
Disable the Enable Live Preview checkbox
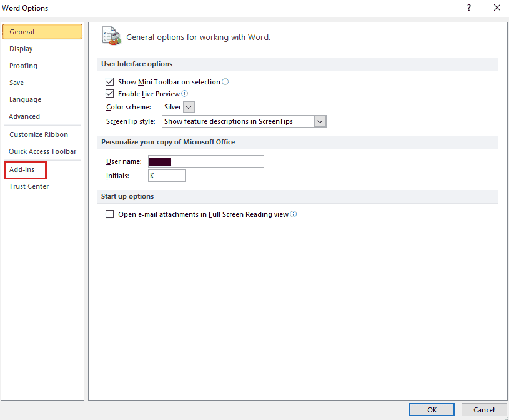[110, 94]
